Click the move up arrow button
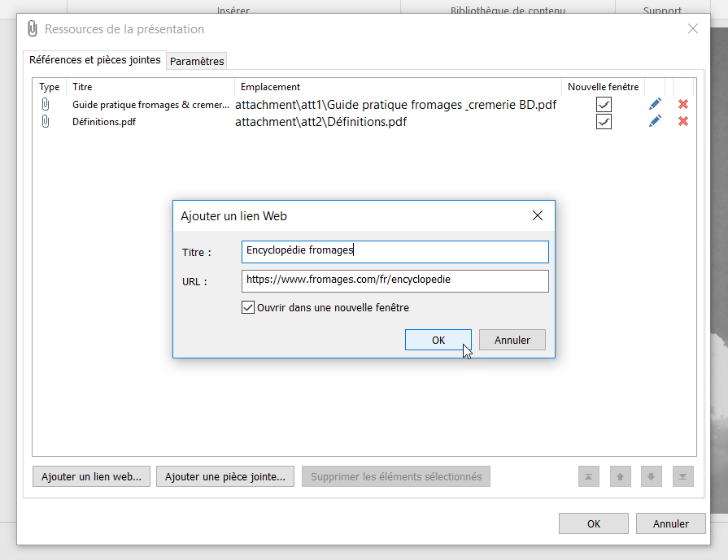The height and width of the screenshot is (560, 728). (x=620, y=477)
